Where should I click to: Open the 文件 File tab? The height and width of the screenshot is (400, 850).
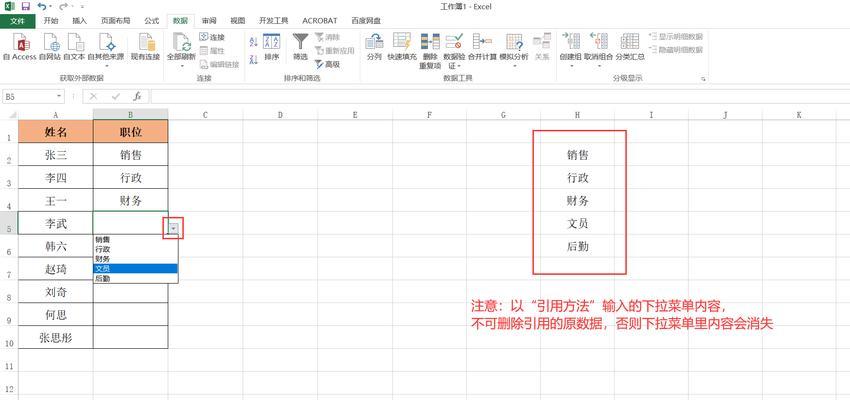[17, 21]
